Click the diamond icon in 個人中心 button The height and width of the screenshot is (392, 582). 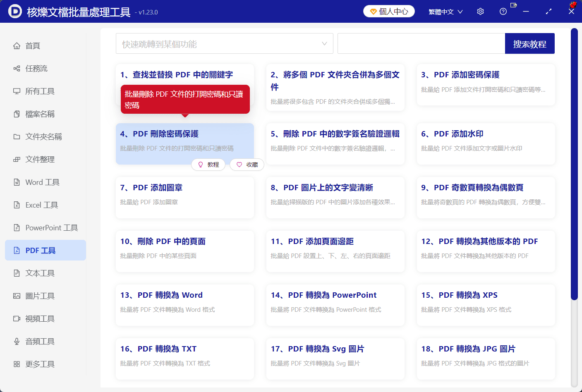point(373,12)
